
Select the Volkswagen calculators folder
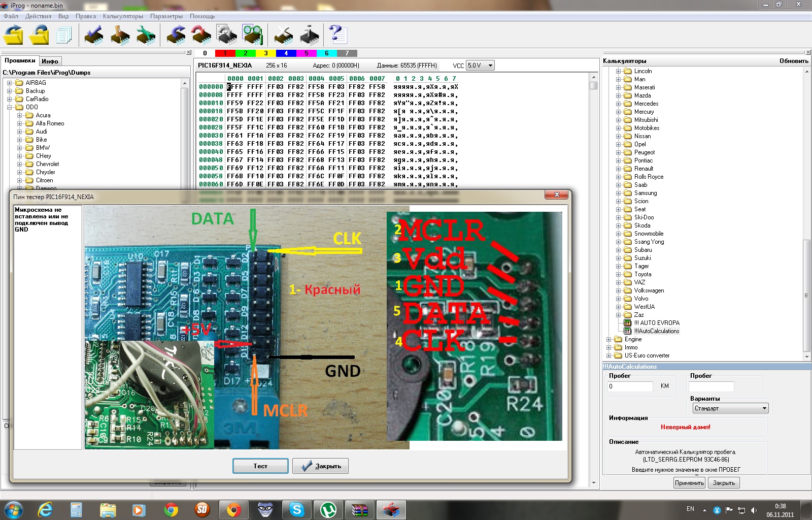649,290
